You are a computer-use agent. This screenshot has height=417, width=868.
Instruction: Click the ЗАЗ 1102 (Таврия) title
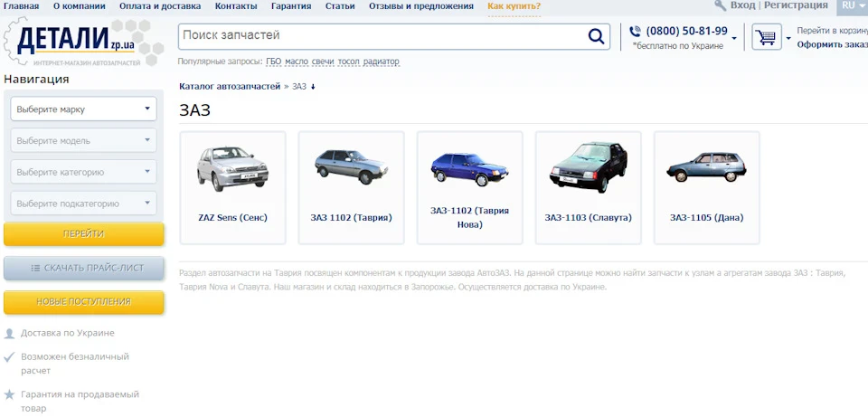click(x=352, y=218)
